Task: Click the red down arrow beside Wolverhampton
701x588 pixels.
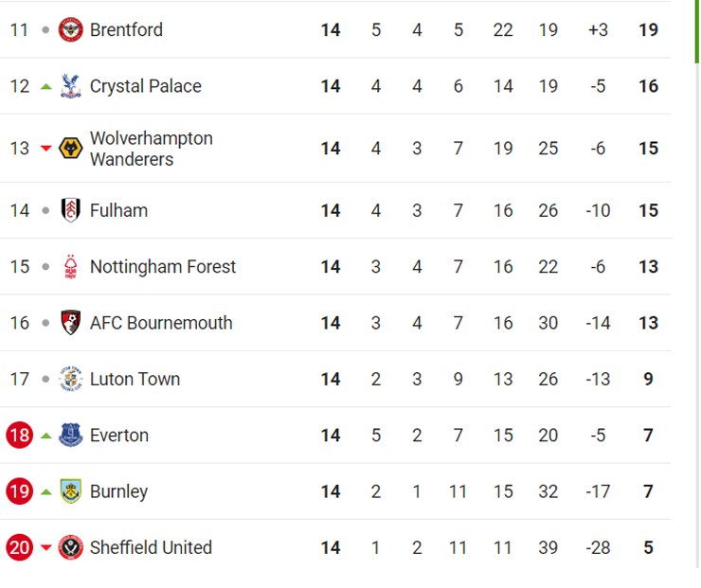Action: 46,148
